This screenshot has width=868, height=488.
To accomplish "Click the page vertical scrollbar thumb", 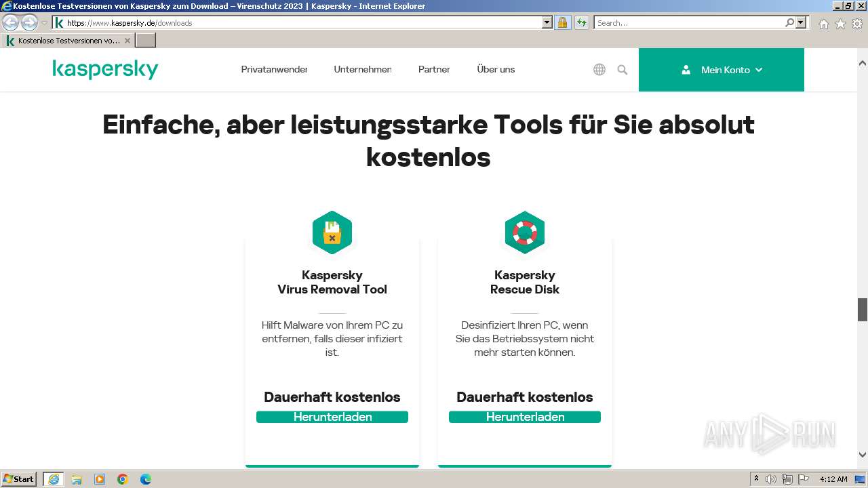I will 863,309.
